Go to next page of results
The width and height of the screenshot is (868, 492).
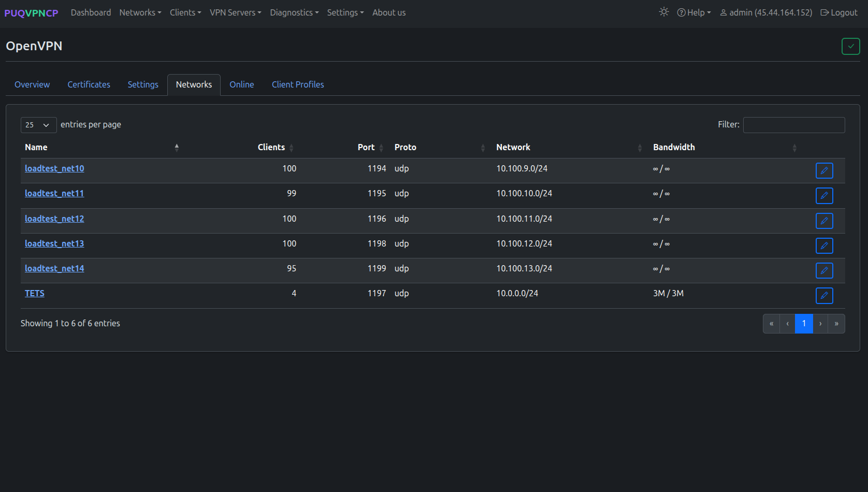820,324
